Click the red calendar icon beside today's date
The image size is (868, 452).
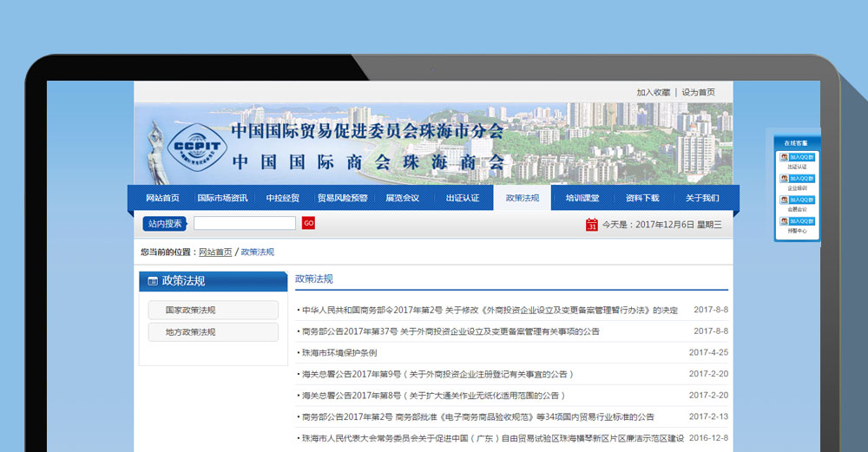pyautogui.click(x=592, y=225)
